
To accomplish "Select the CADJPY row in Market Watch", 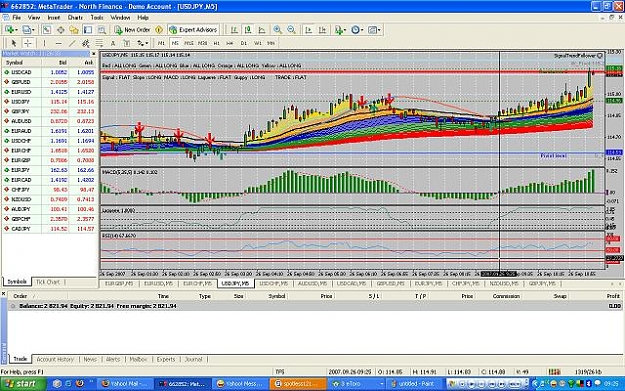I will coord(49,229).
